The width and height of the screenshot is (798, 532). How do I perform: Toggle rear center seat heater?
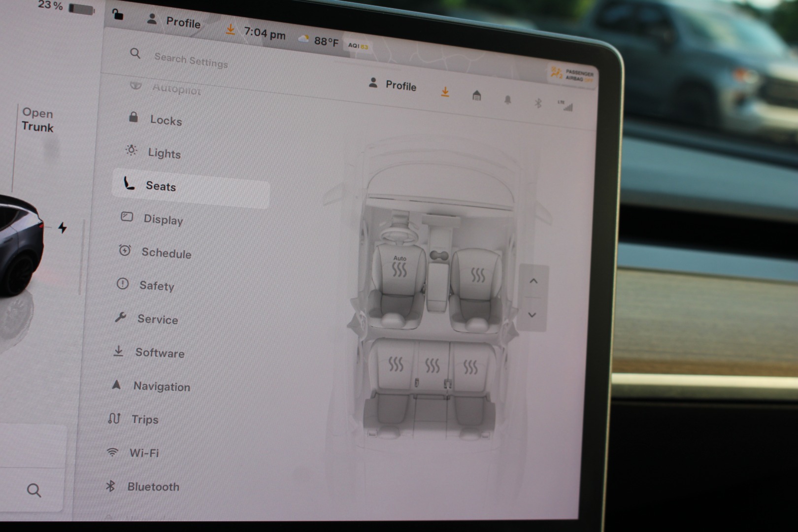[x=432, y=366]
